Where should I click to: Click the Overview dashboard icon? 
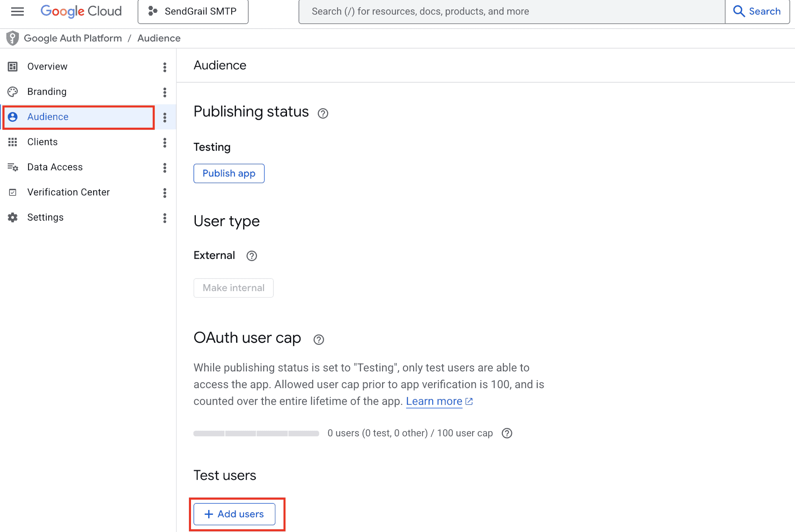tap(13, 66)
